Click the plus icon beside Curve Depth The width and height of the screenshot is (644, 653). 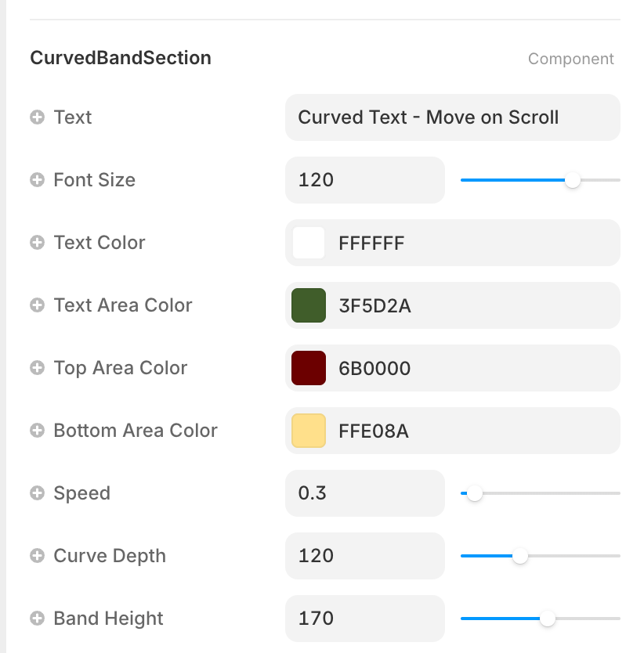coord(37,556)
